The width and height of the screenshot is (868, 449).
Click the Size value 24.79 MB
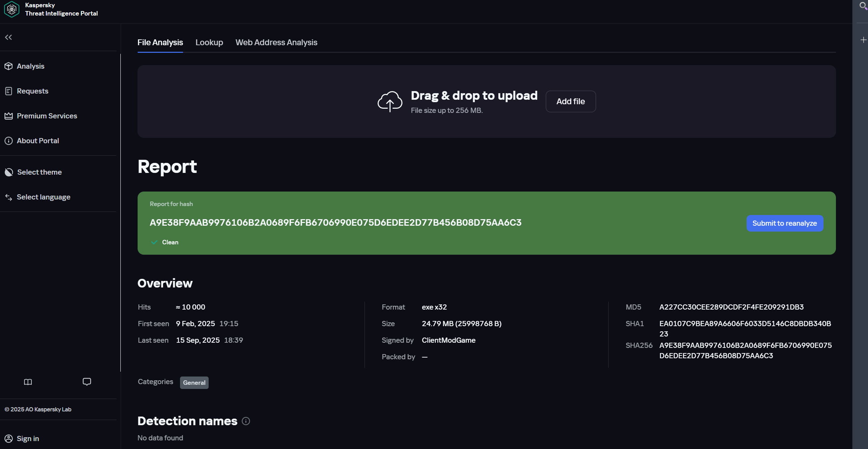coord(462,324)
